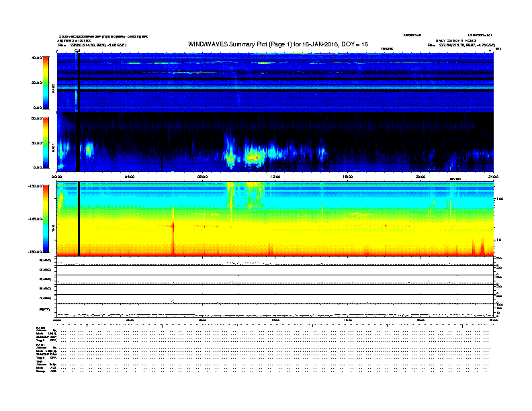Click the first AGC row label below TNR
532x411 pixels.
[46, 261]
